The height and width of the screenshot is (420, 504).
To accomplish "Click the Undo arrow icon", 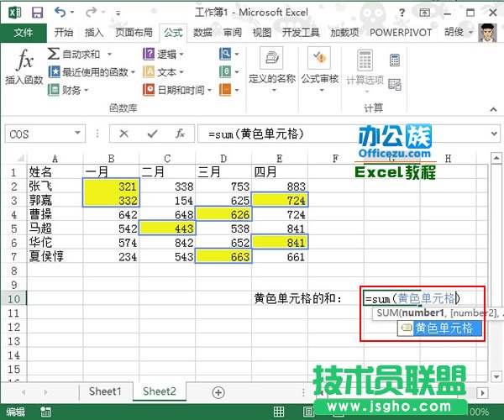I will tap(60, 13).
